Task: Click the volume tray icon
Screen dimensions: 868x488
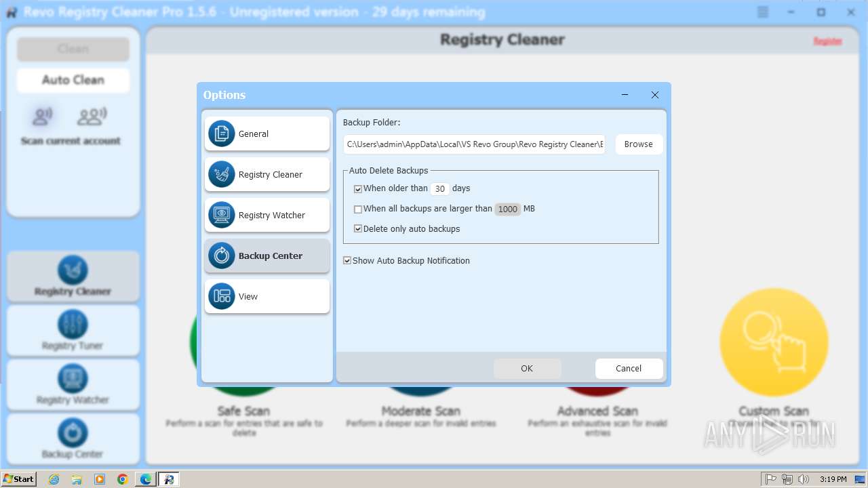Action: point(803,479)
